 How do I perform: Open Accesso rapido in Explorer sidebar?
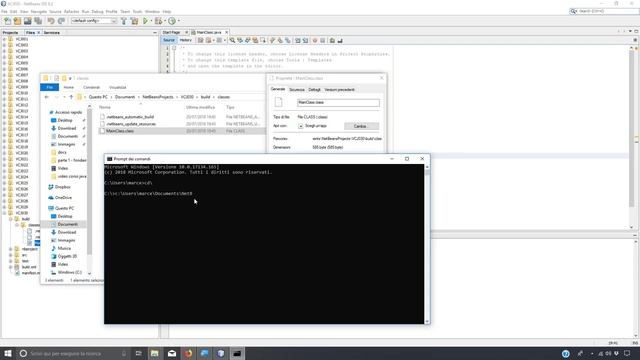tap(68, 112)
